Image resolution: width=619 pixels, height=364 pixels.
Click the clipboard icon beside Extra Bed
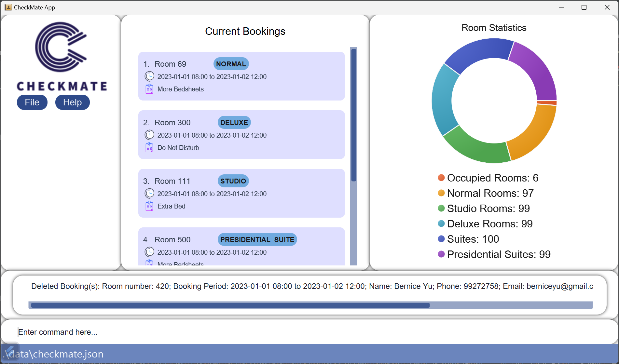pyautogui.click(x=149, y=206)
